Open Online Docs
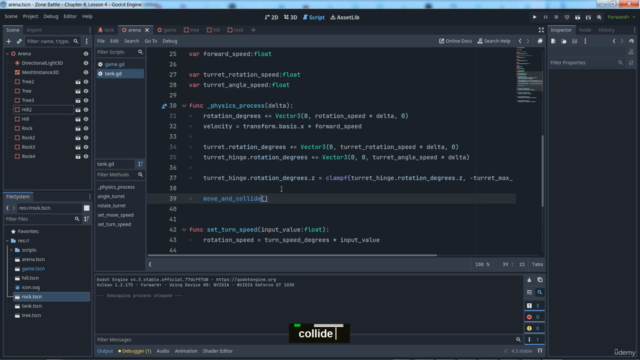This screenshot has height=360, width=640. (x=455, y=41)
